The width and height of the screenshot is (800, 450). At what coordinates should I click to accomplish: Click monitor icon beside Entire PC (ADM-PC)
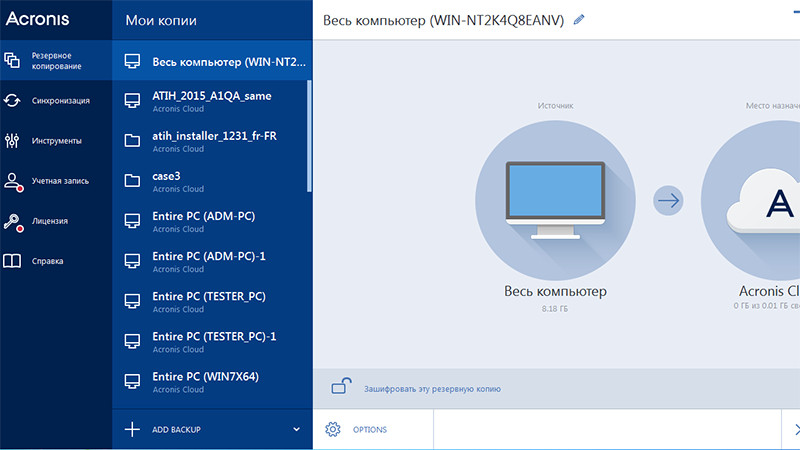132,221
